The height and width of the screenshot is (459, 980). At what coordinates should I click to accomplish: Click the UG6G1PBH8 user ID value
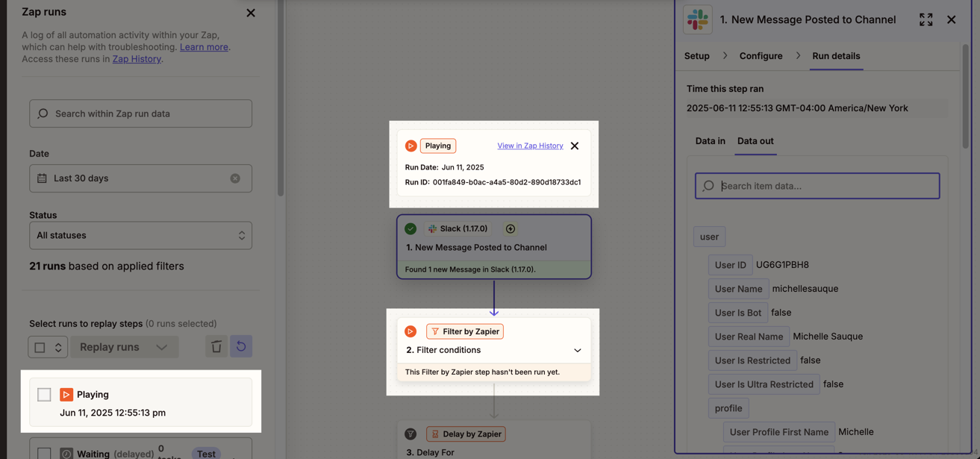pos(782,265)
